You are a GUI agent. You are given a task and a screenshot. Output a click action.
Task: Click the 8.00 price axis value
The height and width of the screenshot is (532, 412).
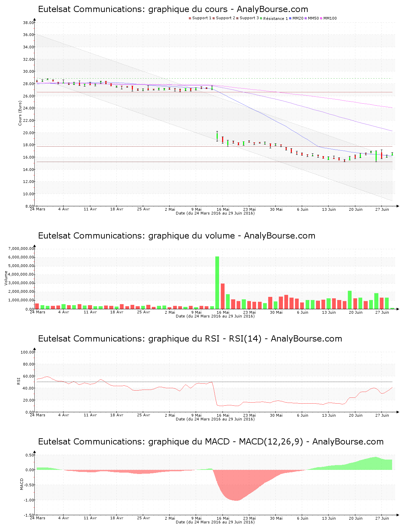30,206
